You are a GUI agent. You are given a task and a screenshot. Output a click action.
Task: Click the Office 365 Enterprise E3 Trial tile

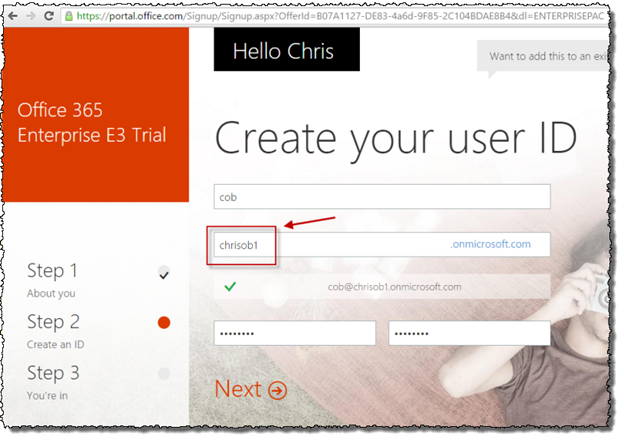[x=96, y=115]
